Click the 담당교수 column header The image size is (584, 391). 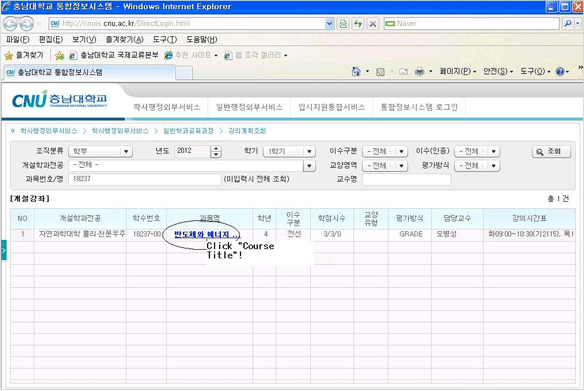point(457,219)
